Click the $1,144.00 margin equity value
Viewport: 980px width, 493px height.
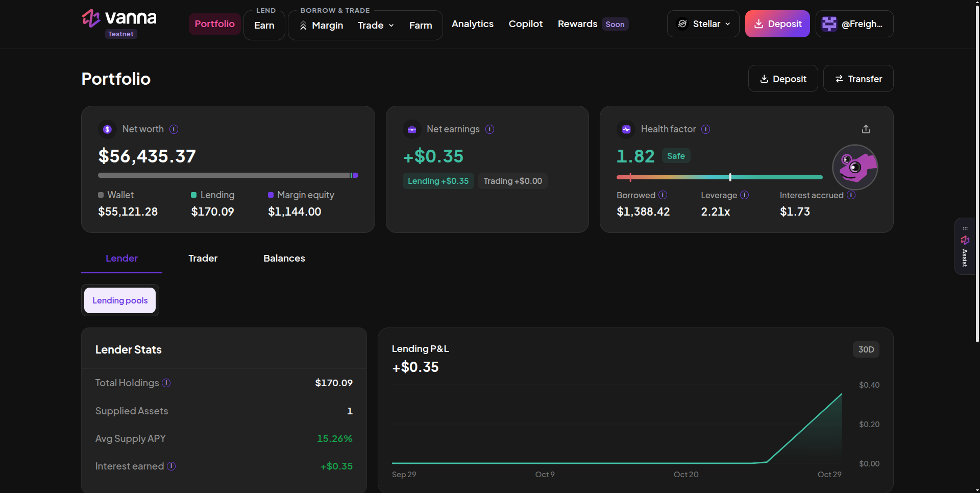click(295, 212)
